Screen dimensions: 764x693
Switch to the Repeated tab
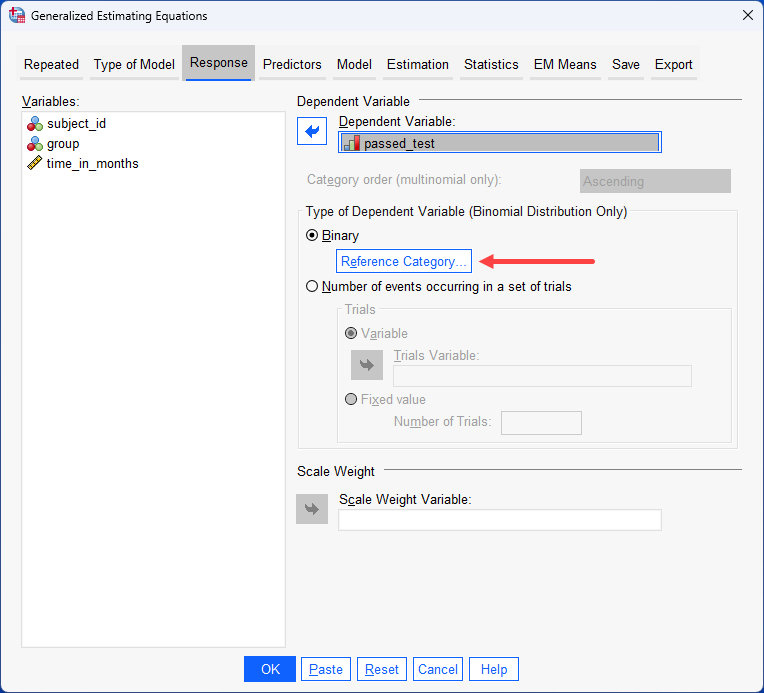point(51,64)
